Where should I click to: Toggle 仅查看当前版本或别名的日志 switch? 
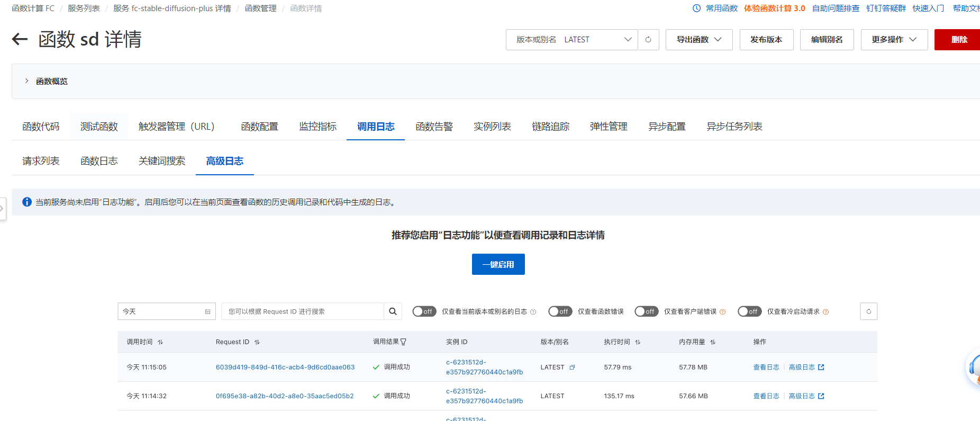424,311
